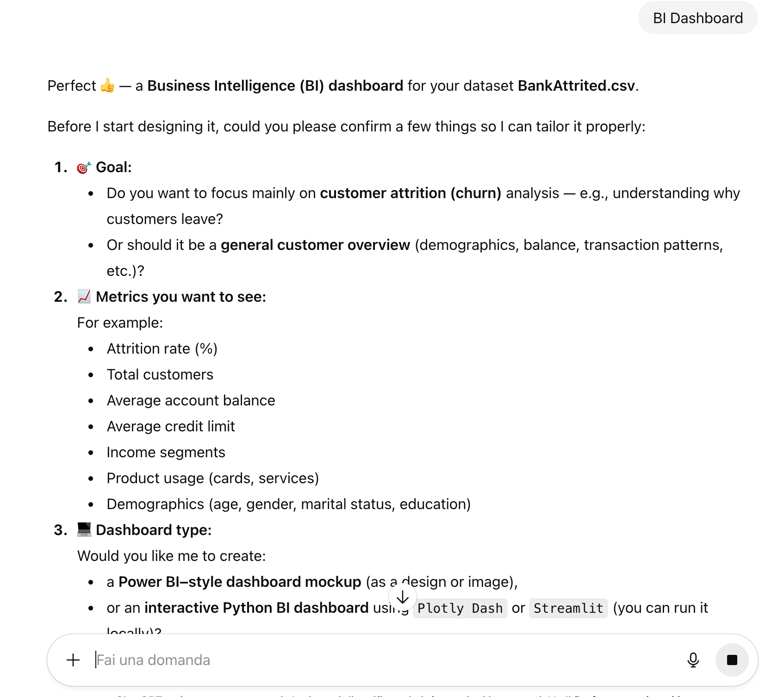Click the "BI Dashboard" message bubble
The image size is (784, 697).
697,18
